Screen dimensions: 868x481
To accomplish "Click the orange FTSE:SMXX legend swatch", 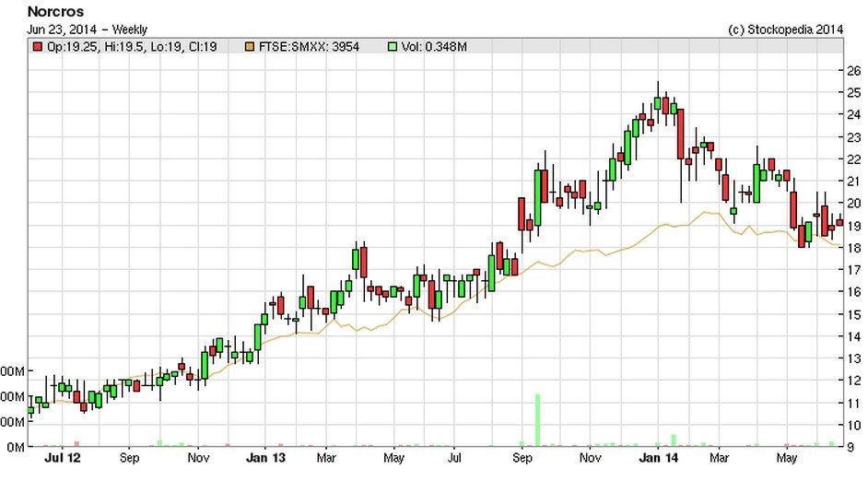I will pyautogui.click(x=250, y=47).
